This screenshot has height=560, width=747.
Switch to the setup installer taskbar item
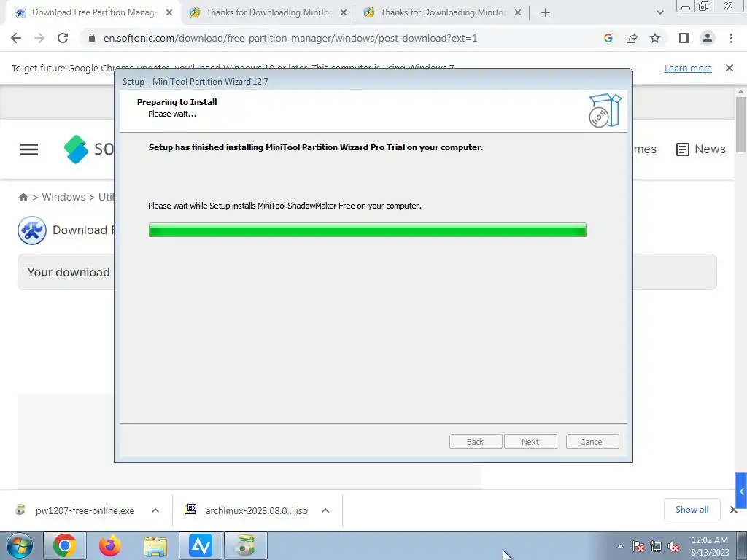tap(246, 545)
